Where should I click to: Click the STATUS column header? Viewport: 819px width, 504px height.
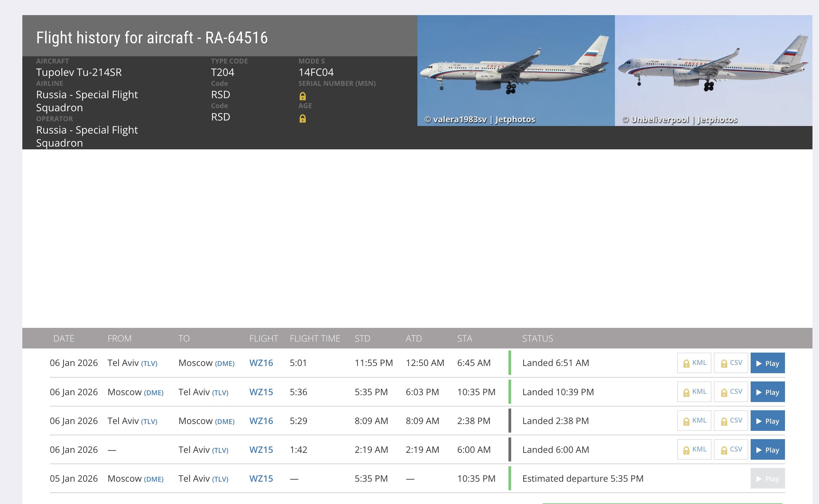coord(537,339)
